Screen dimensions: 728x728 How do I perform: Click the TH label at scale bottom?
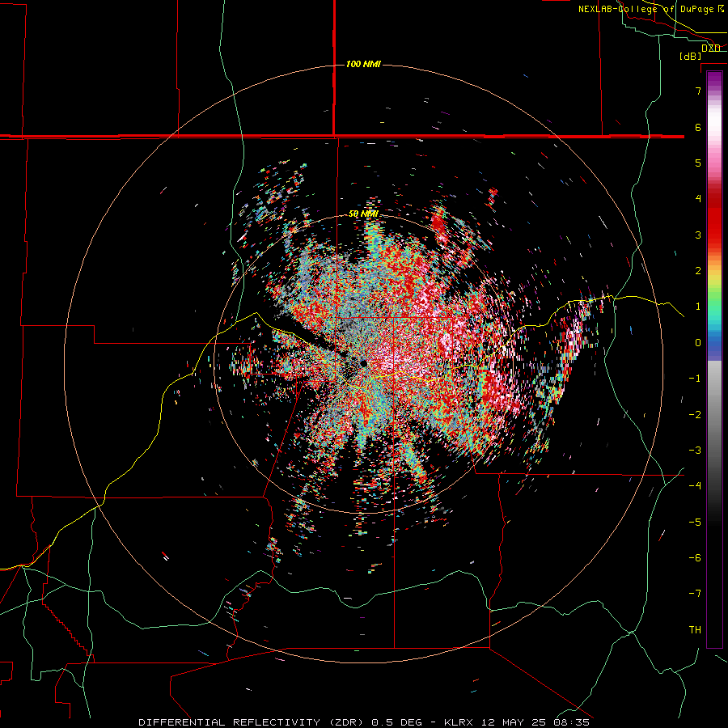click(x=695, y=630)
